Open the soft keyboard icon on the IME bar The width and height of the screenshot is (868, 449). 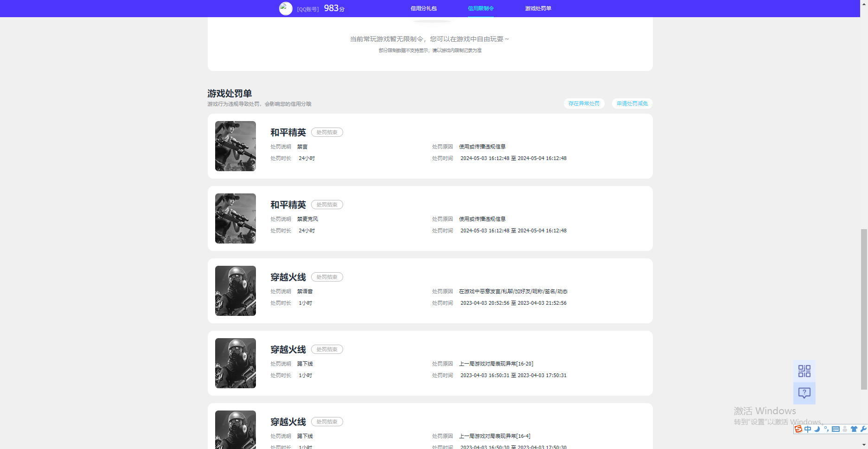tap(836, 429)
